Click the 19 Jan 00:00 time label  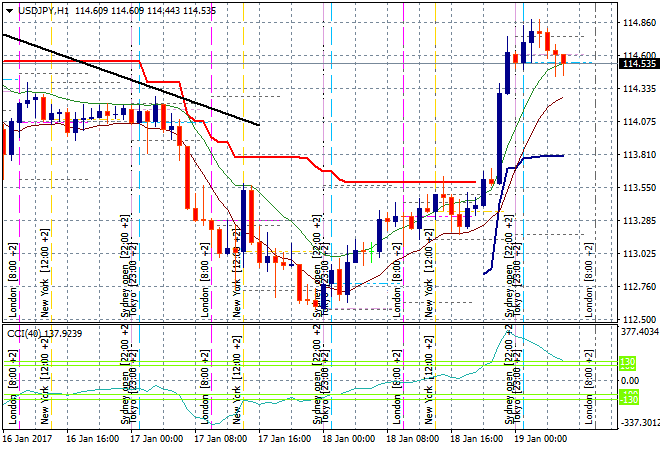click(540, 439)
